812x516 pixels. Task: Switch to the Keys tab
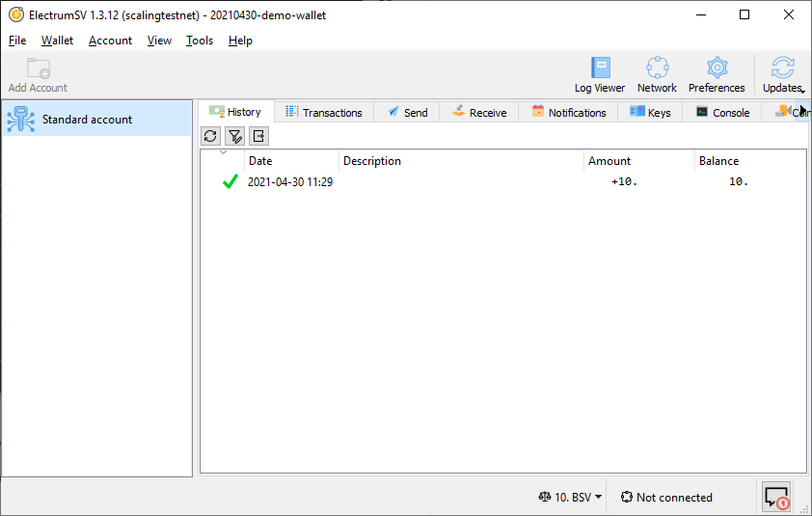click(x=650, y=113)
